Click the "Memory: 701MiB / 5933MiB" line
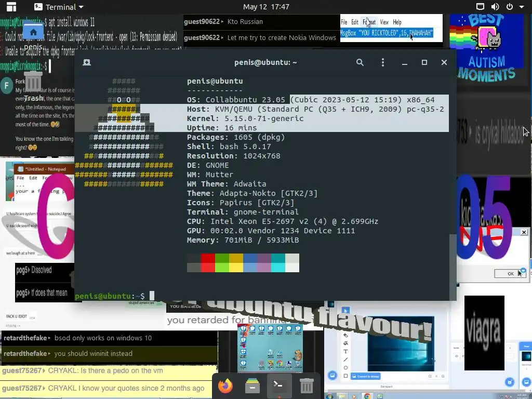532x399 pixels. [243, 240]
